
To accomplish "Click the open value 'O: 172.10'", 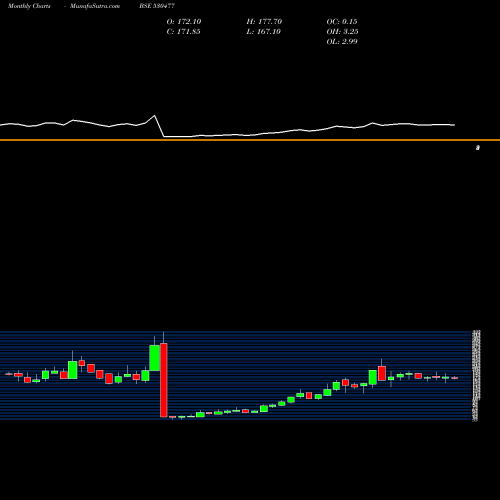I will (x=184, y=21).
